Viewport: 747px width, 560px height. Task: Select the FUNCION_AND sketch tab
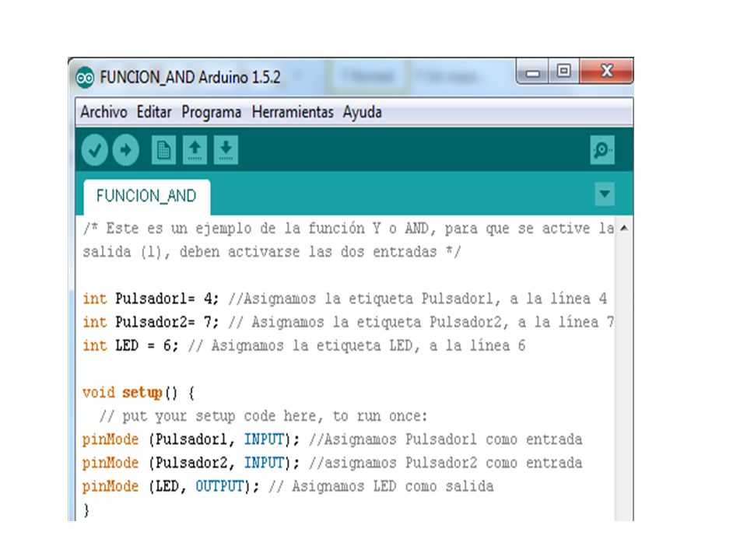146,196
